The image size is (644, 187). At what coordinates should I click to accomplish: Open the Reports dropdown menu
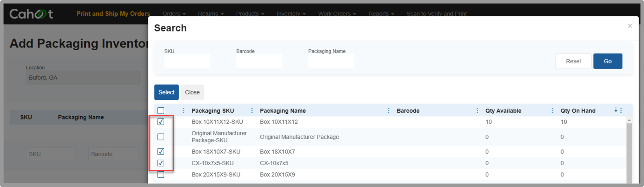point(381,14)
